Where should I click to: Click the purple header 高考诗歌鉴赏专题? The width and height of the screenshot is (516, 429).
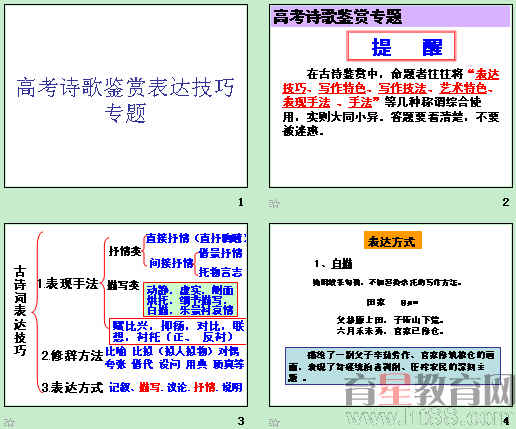coord(390,16)
